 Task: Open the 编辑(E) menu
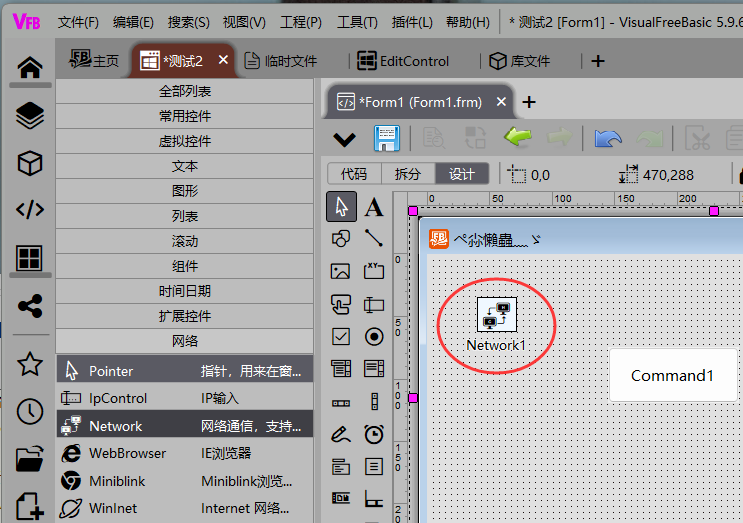pos(133,22)
